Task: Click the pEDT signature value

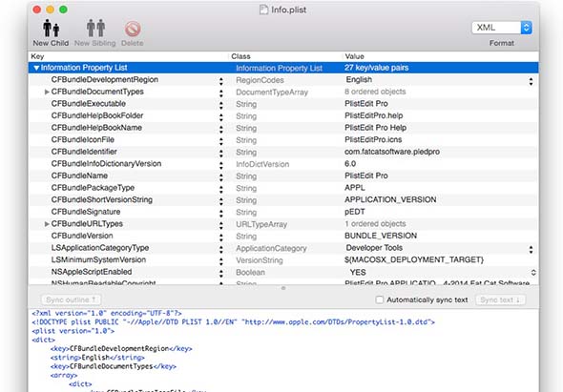Action: coord(354,212)
